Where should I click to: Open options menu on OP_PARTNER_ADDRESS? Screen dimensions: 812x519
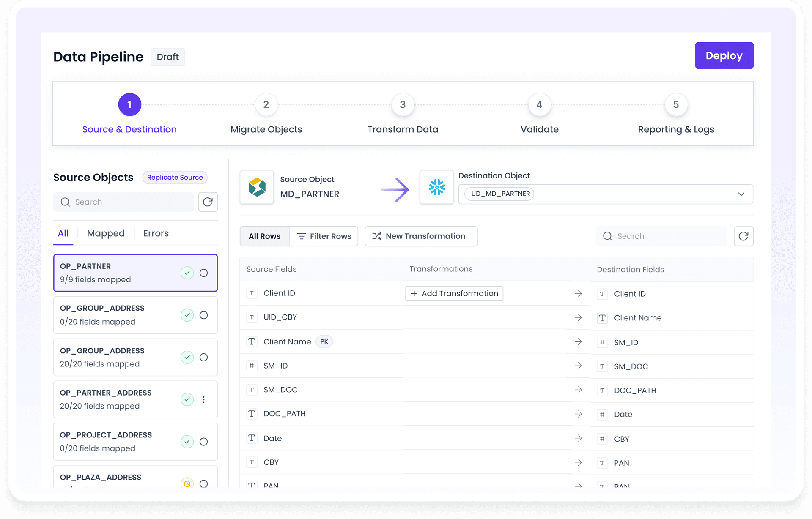click(x=204, y=399)
